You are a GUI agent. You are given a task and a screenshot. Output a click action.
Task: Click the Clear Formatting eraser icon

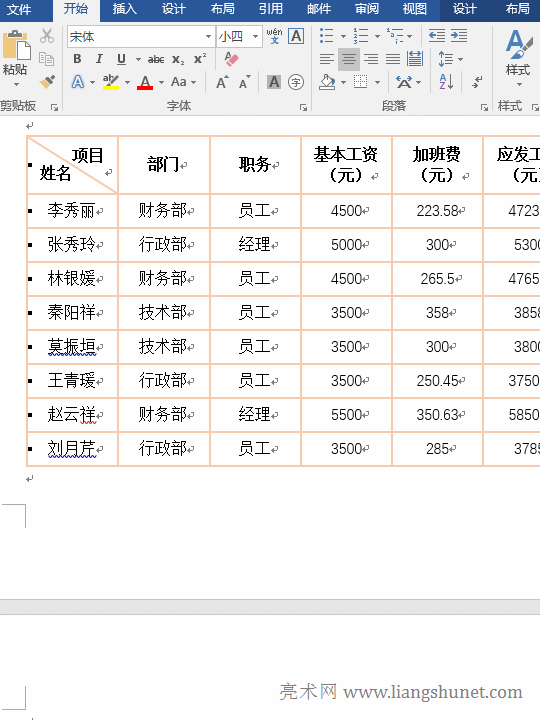pos(231,59)
